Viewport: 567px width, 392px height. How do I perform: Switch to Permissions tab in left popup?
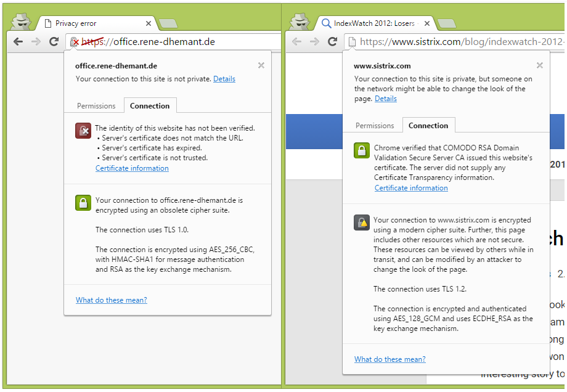click(x=96, y=106)
